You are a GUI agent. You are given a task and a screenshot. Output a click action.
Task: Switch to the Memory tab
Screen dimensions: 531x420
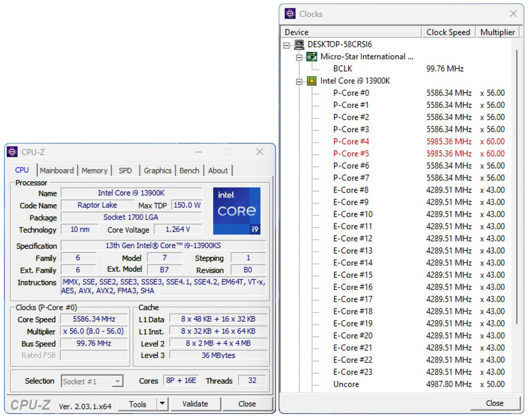pyautogui.click(x=94, y=170)
